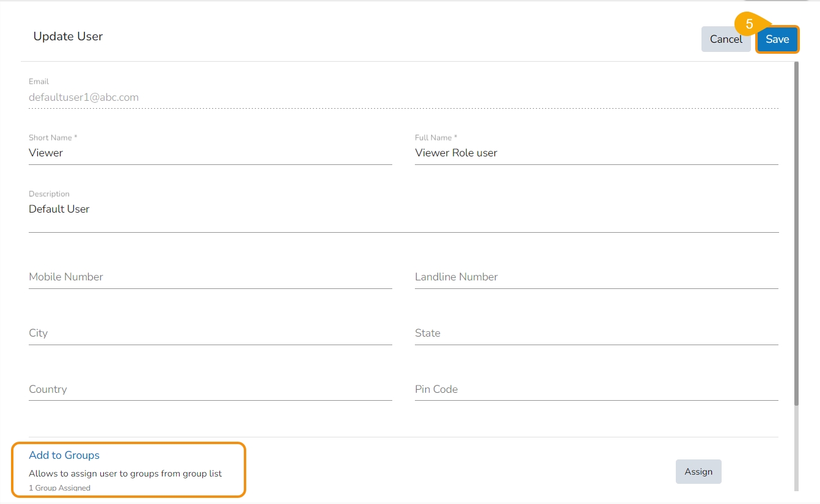Click the Update User heading
Viewport: 820px width, 504px height.
coord(68,37)
